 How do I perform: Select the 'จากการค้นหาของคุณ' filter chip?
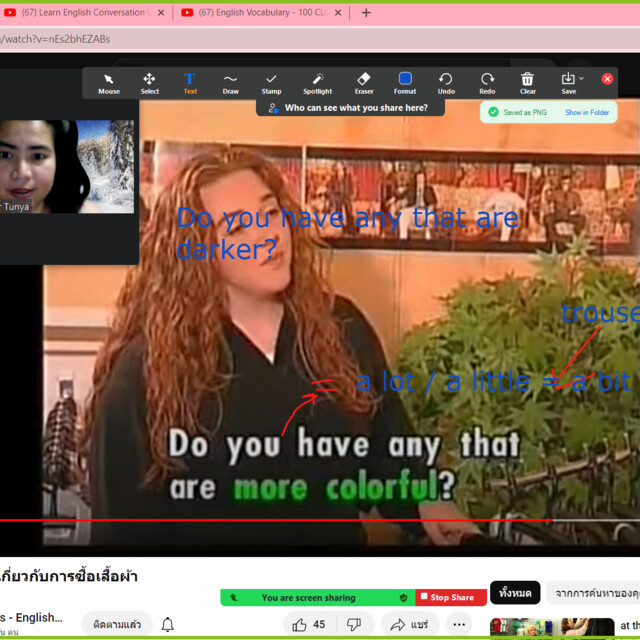(593, 592)
